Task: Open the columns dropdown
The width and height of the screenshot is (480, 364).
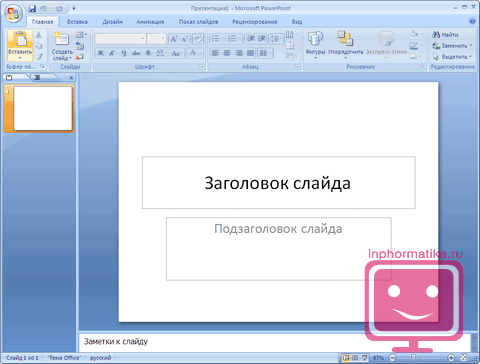Action: [266, 53]
